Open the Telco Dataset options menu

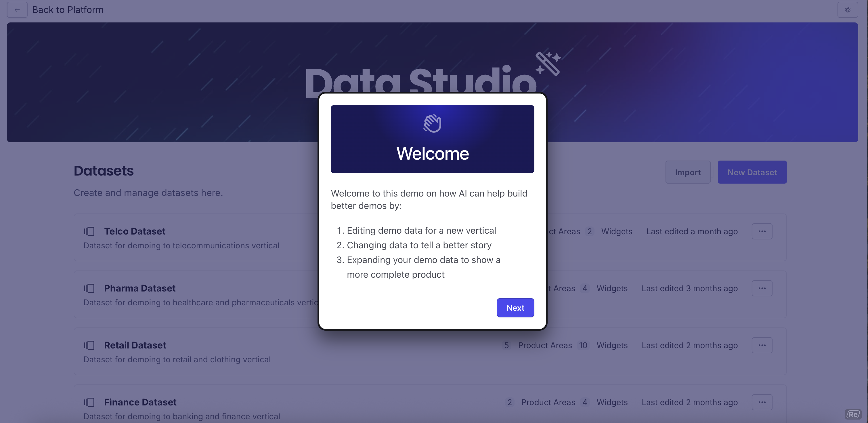[x=762, y=231]
